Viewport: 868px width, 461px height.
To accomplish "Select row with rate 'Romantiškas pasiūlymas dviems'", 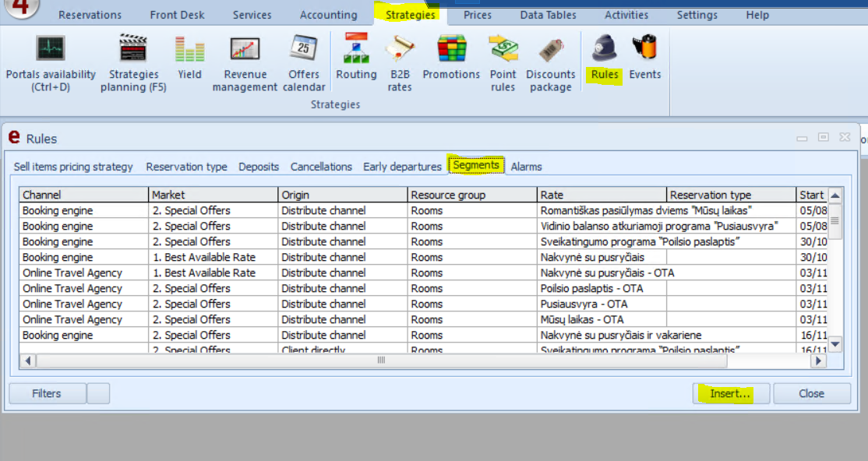I will tap(424, 210).
